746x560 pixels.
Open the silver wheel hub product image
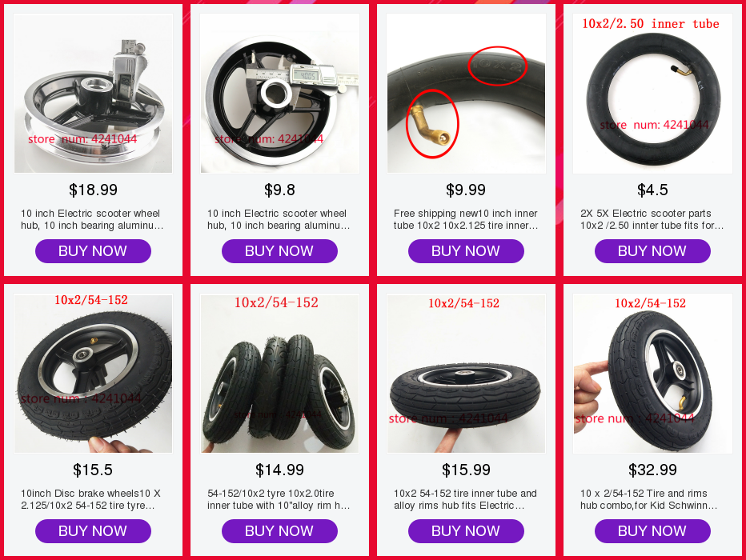tap(93, 93)
